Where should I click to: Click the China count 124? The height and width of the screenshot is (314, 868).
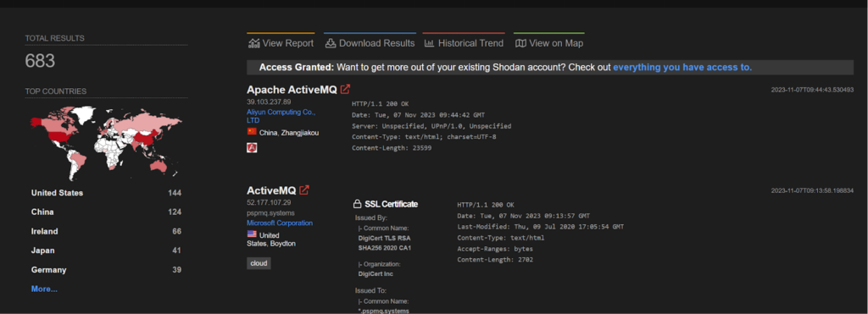(175, 212)
